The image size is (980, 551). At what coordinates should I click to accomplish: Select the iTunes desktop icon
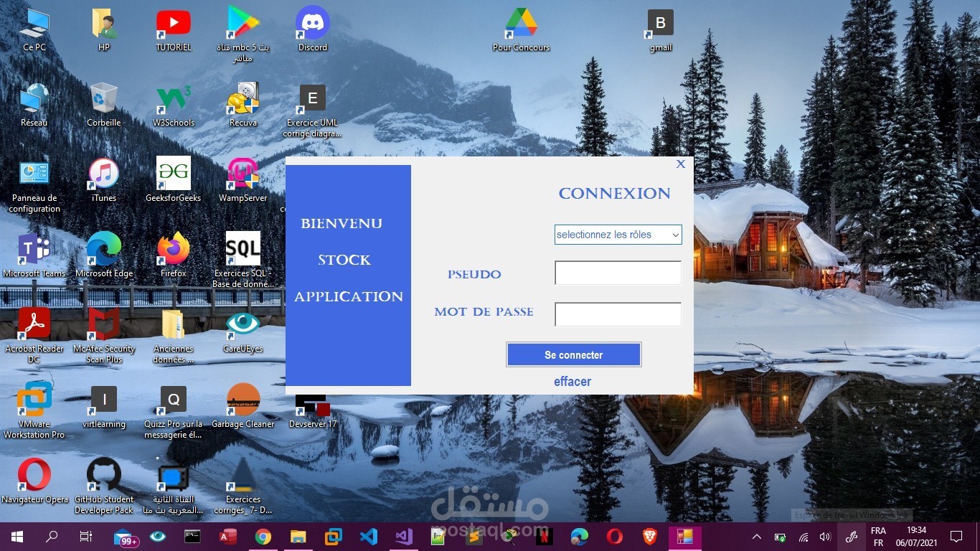[x=104, y=181]
